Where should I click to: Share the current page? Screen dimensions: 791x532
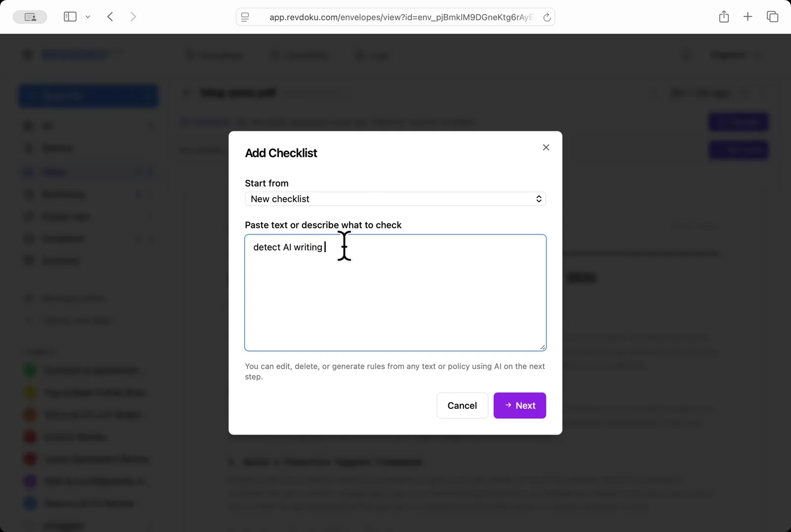tap(724, 16)
